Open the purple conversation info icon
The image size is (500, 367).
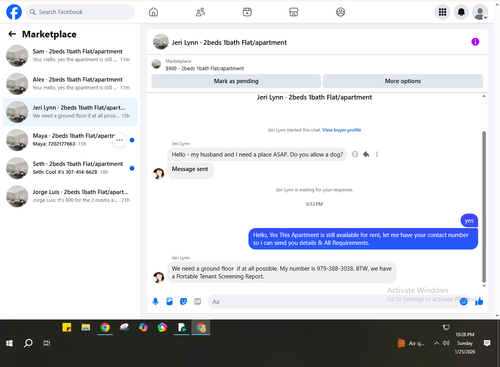coord(475,42)
